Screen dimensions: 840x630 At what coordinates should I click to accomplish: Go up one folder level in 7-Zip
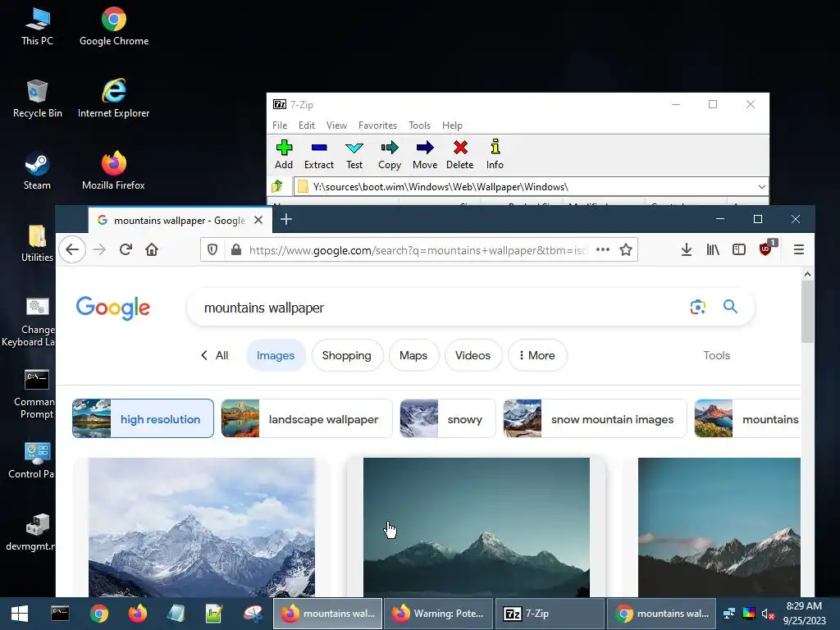click(x=277, y=186)
